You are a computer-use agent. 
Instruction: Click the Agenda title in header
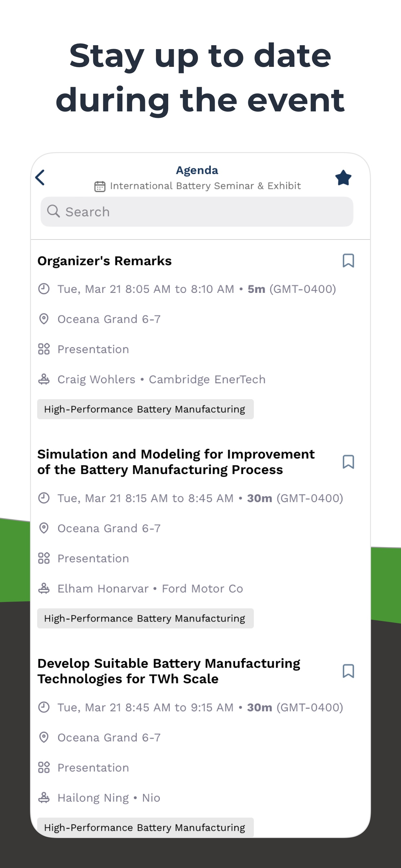[x=197, y=170]
